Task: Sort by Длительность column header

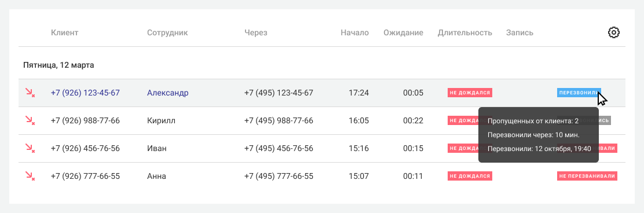Action: (x=464, y=33)
